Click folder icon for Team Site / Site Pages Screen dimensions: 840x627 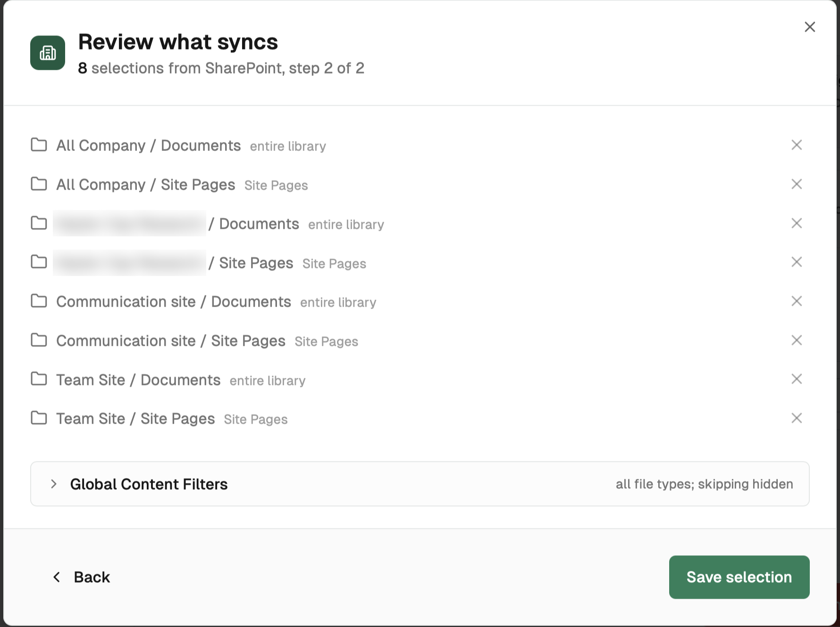pos(39,418)
